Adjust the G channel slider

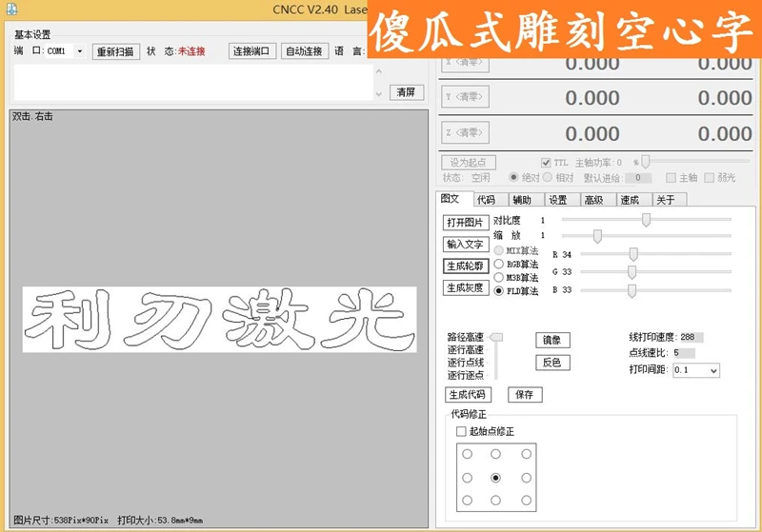click(632, 272)
